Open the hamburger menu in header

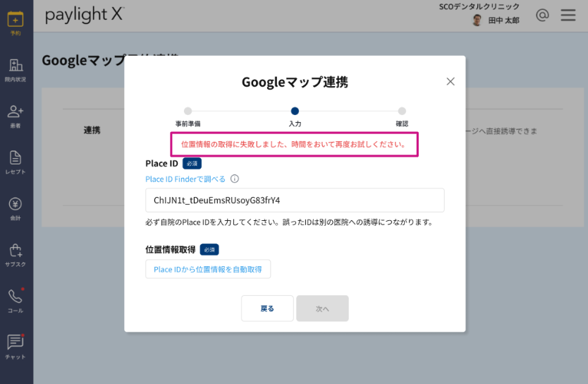pyautogui.click(x=568, y=15)
